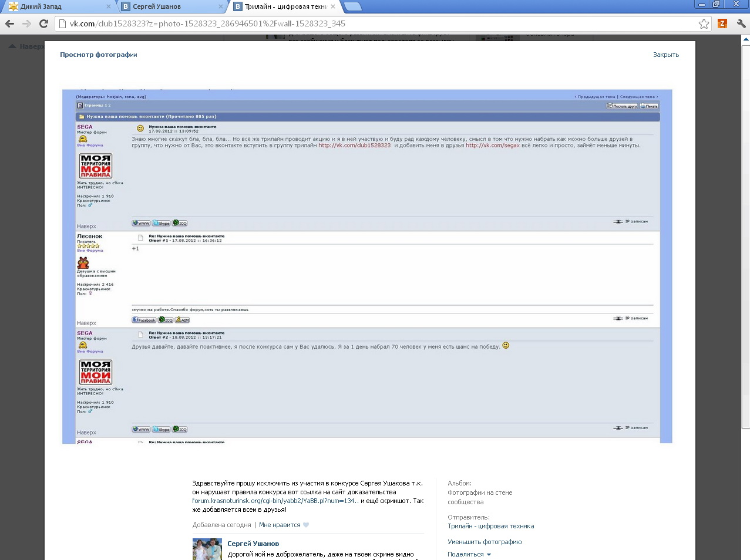Open the Chrome wrench menu
The width and height of the screenshot is (750, 560).
(741, 23)
